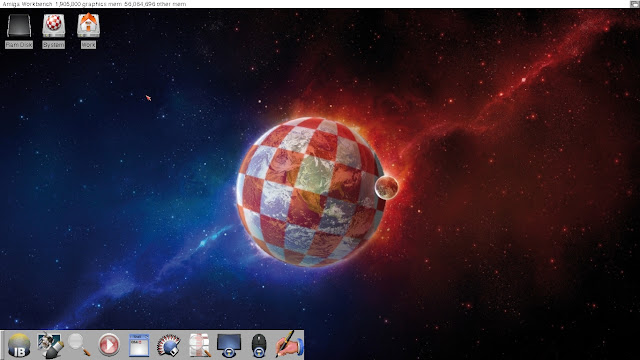This screenshot has height=360, width=640.
Task: Open the paint tube picture editor dock icon
Action: tap(50, 345)
